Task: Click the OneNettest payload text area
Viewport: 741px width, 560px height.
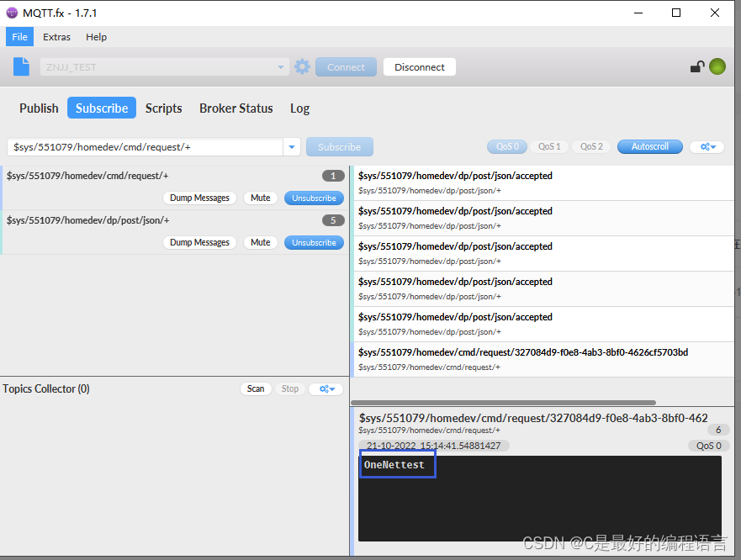Action: pyautogui.click(x=540, y=499)
